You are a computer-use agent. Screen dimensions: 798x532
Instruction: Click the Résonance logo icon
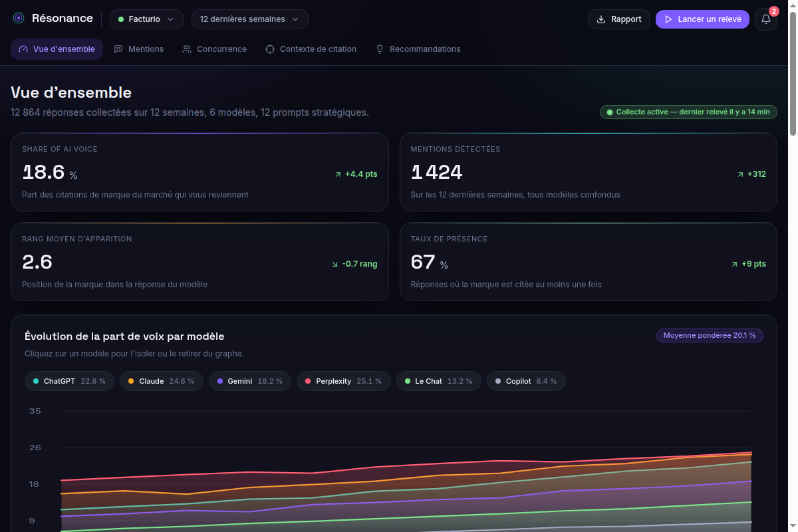(x=19, y=19)
